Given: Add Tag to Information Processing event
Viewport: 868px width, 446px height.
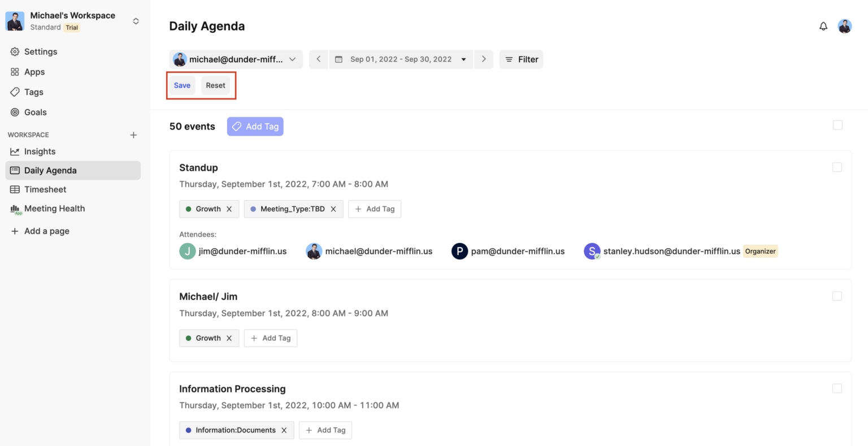Looking at the screenshot, I should pos(325,430).
